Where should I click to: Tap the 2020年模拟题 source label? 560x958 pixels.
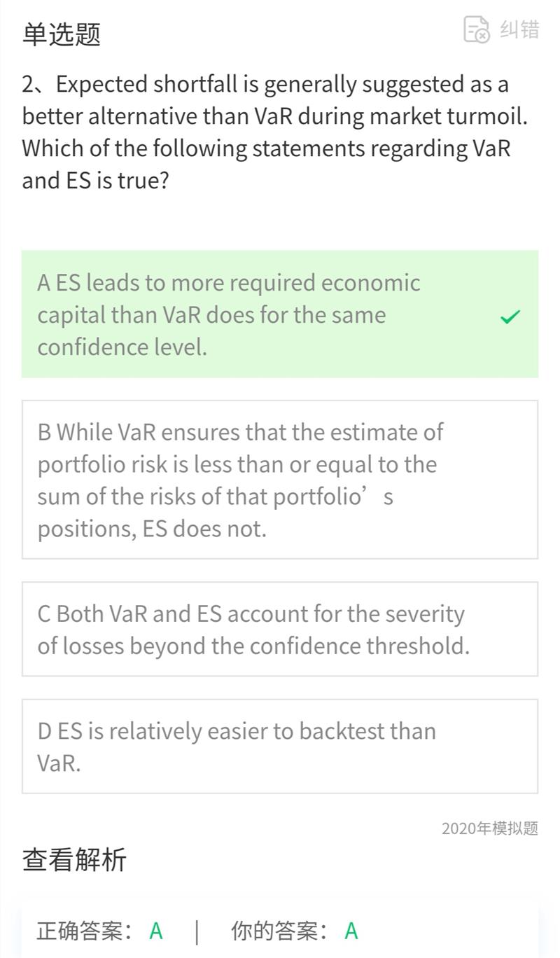click(490, 828)
